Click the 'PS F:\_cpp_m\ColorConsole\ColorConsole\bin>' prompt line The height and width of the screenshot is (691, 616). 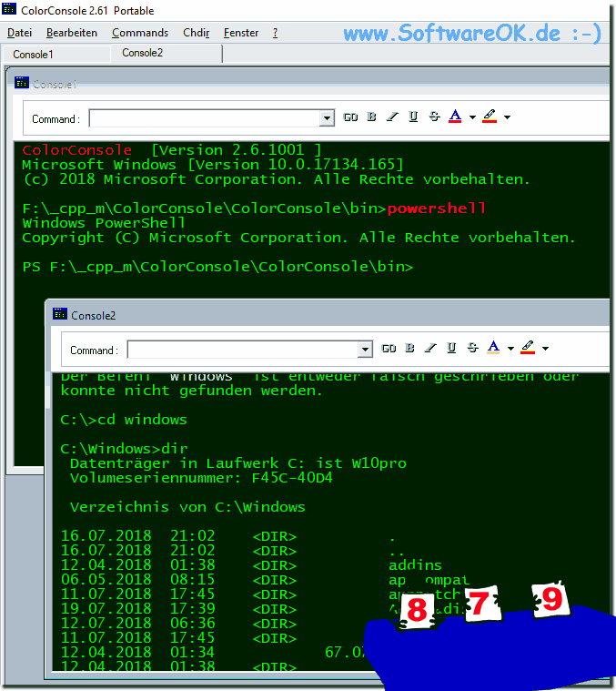[218, 267]
